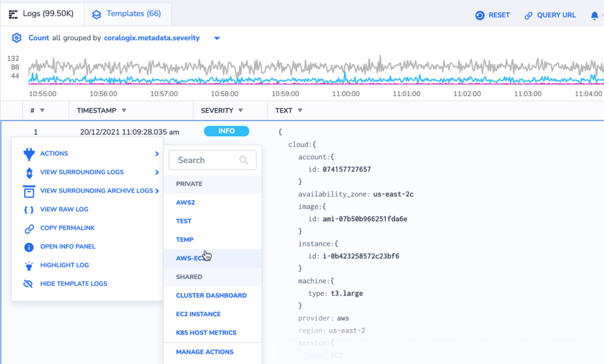Click instance id i-0b423258572c23bf6
Viewport: 604px width, 364px height.
point(361,256)
